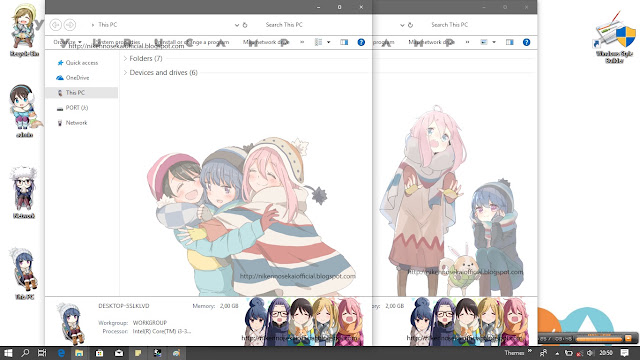Toggle the preview pane in the rear Explorer window
640x360 pixels.
coord(509,42)
